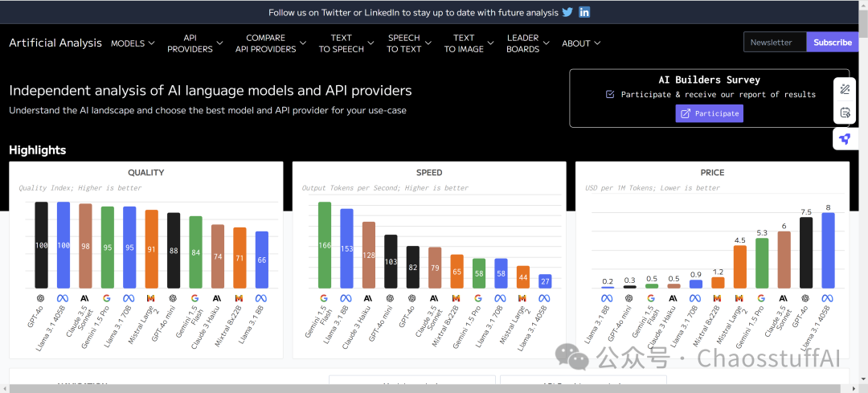Click Meta logo under Llama 3.1 8B in Speed chart
Viewport: 868px width, 393px height.
click(346, 297)
